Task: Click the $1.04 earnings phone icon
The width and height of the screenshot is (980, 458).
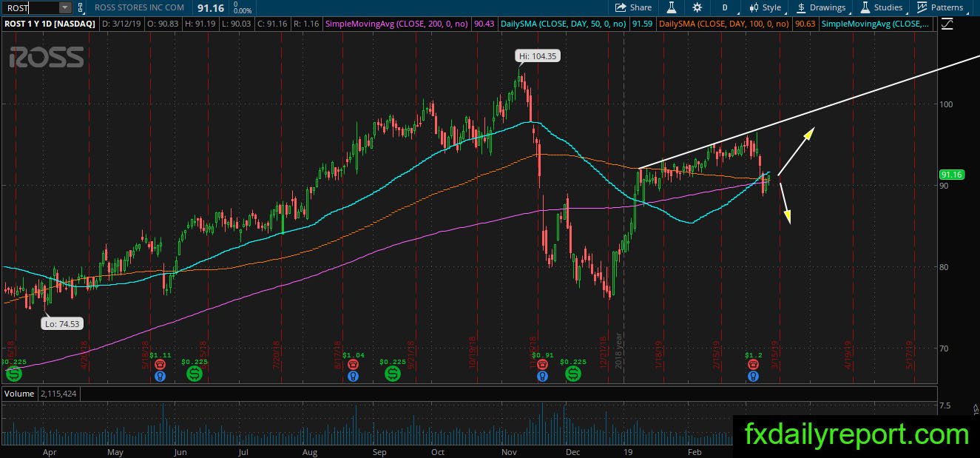Action: pyautogui.click(x=354, y=365)
